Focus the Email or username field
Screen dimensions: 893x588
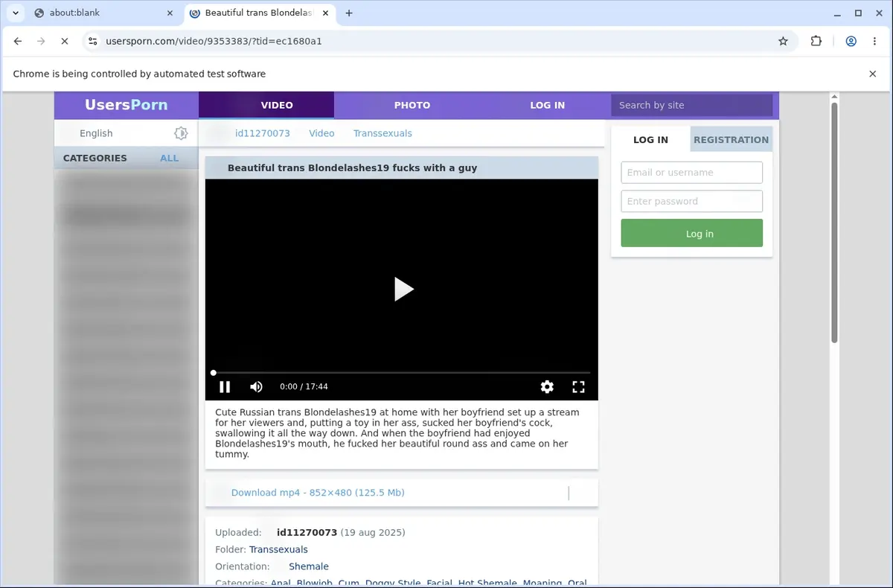coord(691,173)
